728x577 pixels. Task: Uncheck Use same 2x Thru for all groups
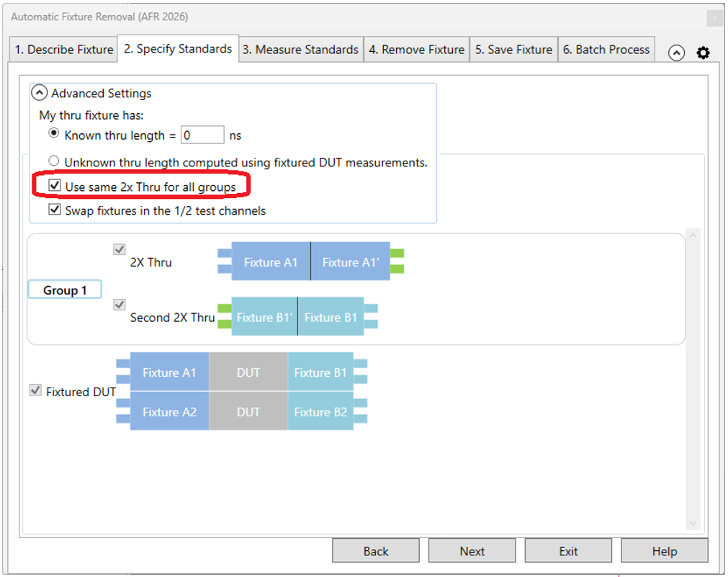tap(55, 186)
